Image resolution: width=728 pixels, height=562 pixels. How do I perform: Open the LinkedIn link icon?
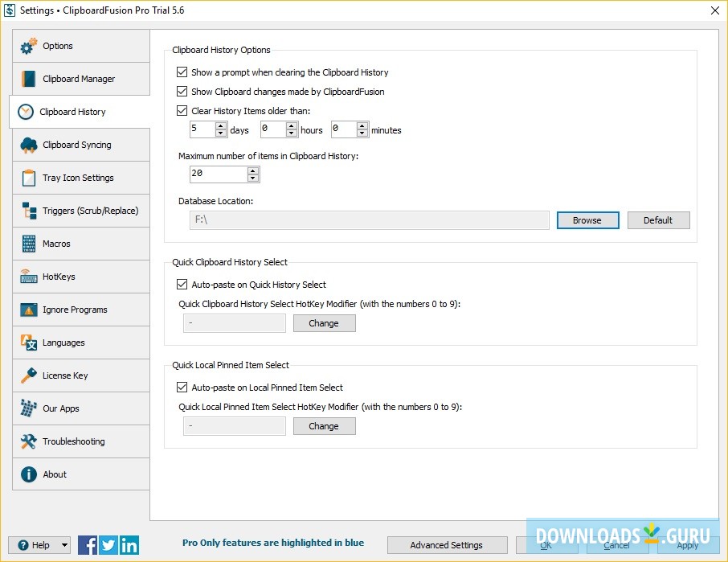[129, 545]
